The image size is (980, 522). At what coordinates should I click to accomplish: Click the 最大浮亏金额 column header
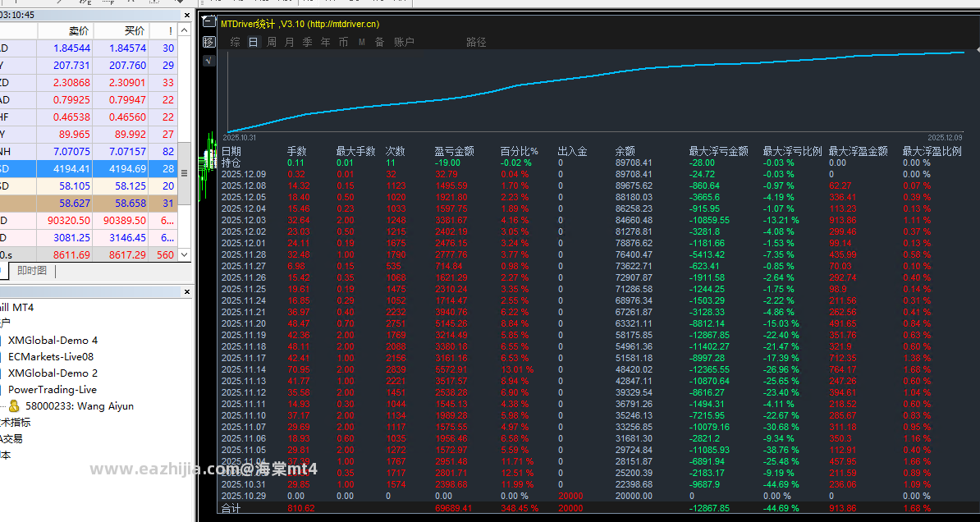(x=719, y=151)
